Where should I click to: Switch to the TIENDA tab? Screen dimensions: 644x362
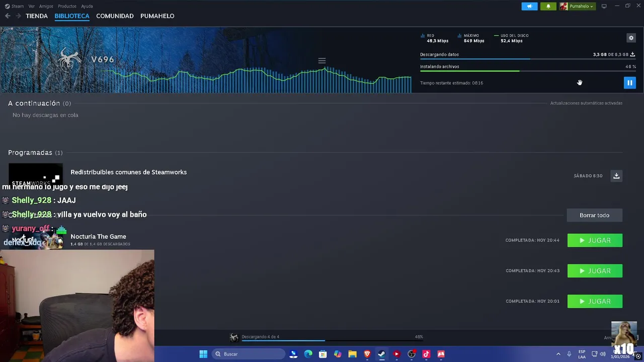[37, 16]
